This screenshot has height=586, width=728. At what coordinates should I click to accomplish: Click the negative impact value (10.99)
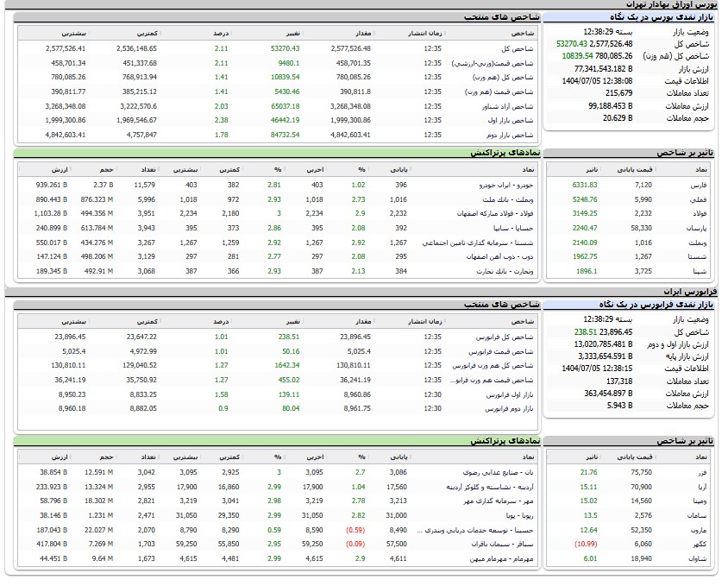pyautogui.click(x=586, y=544)
